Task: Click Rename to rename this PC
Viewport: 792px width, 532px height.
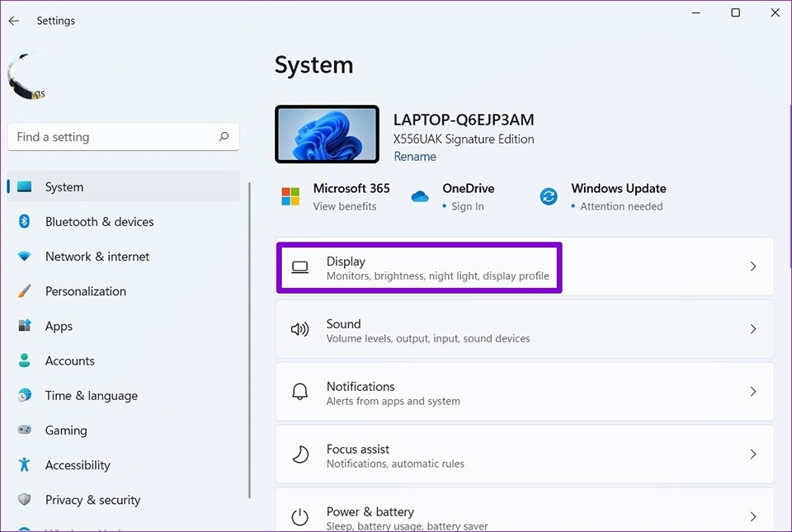Action: click(415, 156)
